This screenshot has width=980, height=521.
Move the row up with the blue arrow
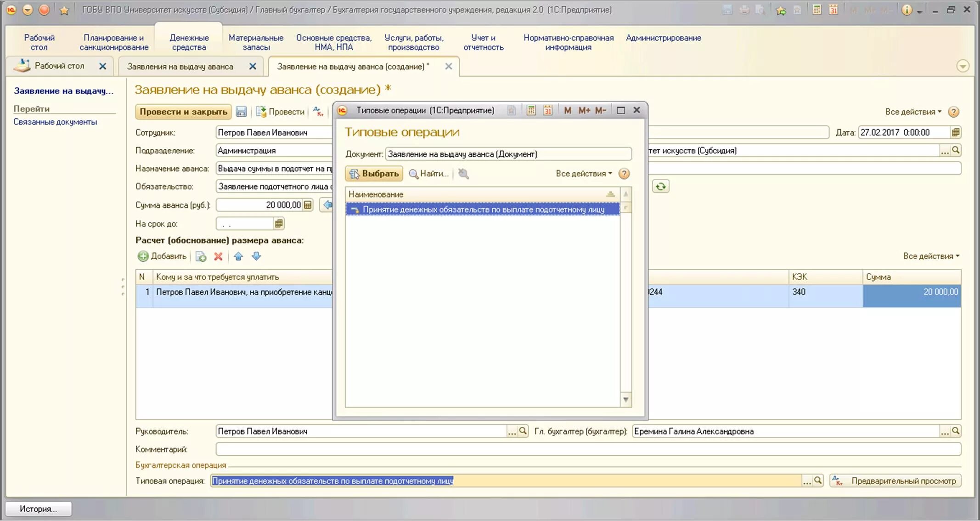tap(238, 256)
